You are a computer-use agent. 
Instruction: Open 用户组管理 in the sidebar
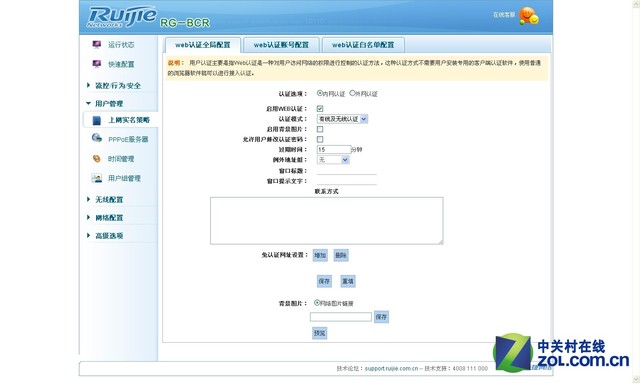click(x=124, y=178)
